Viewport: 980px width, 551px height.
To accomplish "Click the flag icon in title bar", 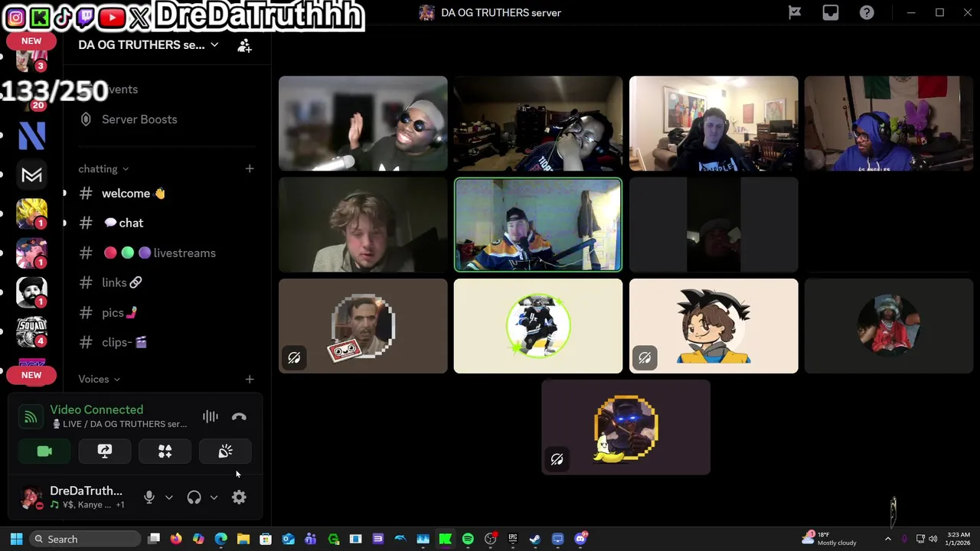I will pyautogui.click(x=795, y=12).
